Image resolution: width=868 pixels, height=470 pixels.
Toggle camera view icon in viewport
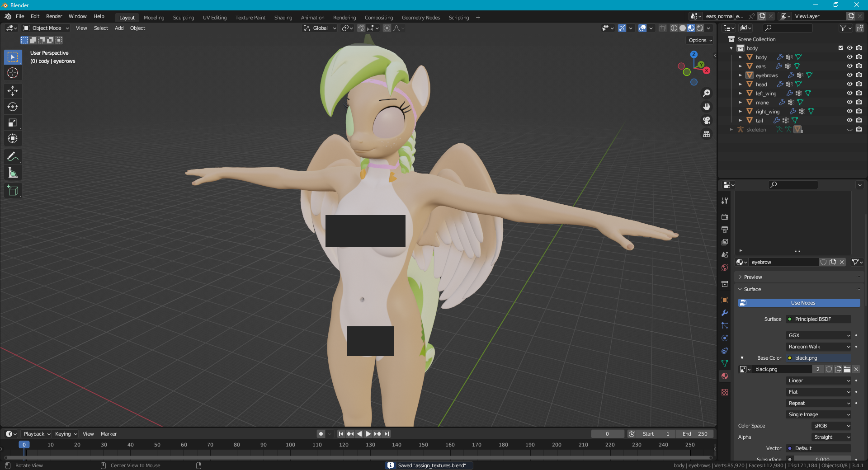pyautogui.click(x=707, y=120)
